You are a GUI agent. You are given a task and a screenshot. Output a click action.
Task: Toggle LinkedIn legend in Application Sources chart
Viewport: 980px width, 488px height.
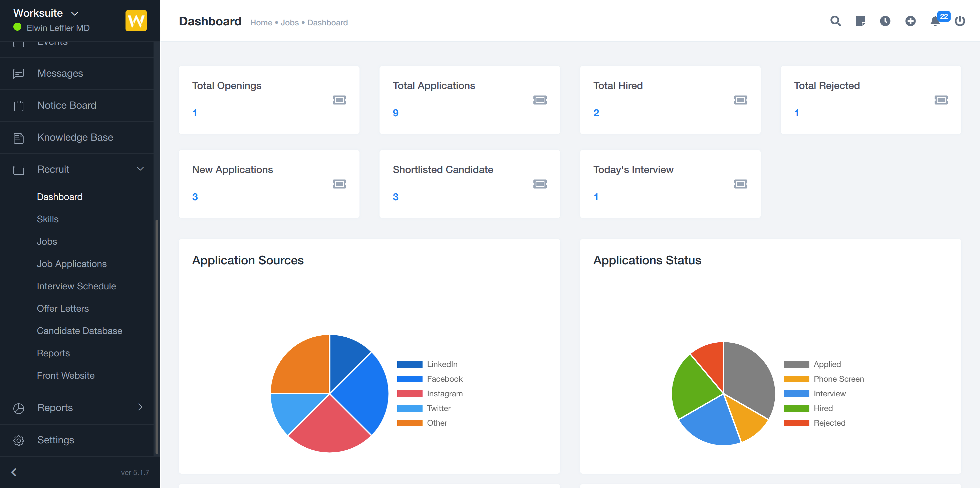coord(441,364)
